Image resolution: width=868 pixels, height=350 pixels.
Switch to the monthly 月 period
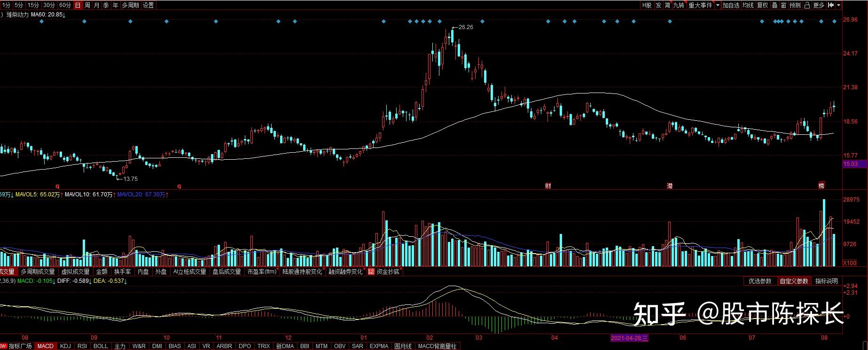click(97, 5)
